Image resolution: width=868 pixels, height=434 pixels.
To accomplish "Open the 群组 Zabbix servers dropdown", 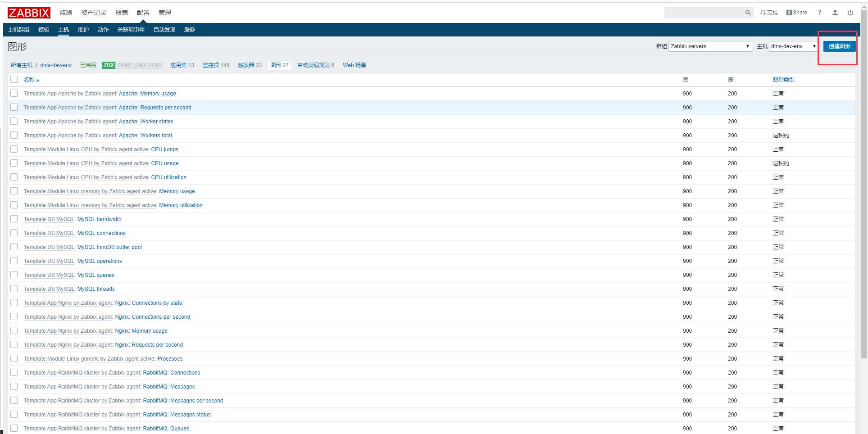I will 710,46.
